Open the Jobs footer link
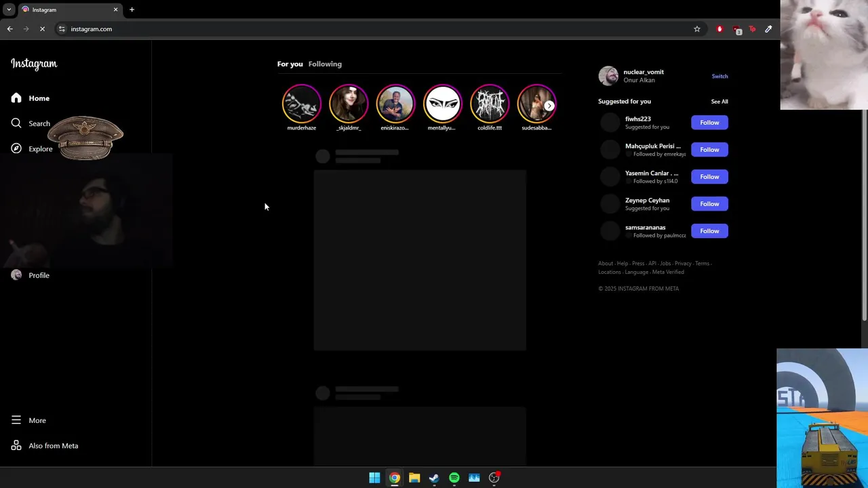The image size is (868, 488). tap(665, 263)
